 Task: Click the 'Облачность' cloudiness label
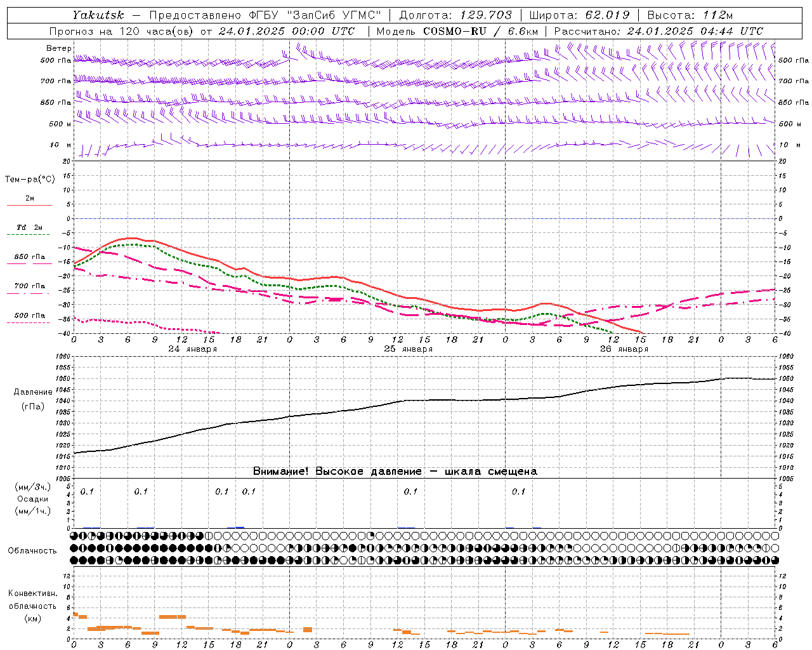[x=32, y=551]
